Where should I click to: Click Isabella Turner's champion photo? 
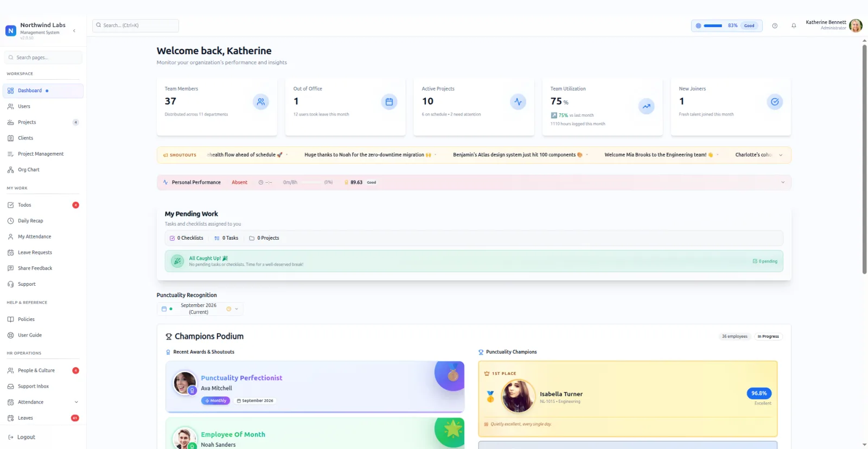coord(518,396)
